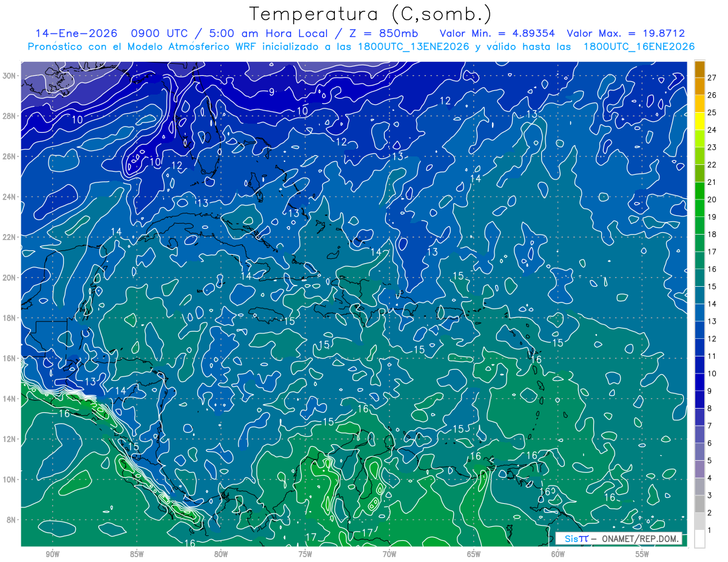The height and width of the screenshot is (562, 728).
Task: Click the color scale number '8'
Action: [x=710, y=409]
